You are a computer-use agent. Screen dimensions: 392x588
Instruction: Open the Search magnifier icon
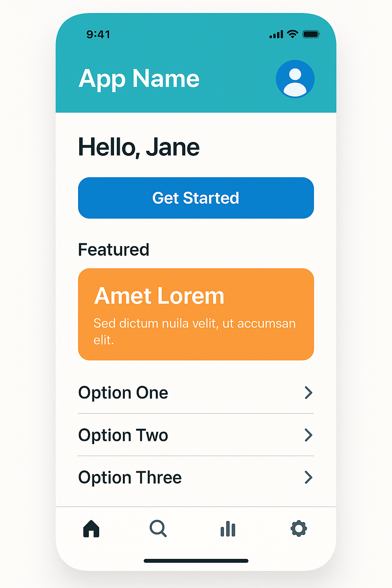pyautogui.click(x=158, y=529)
